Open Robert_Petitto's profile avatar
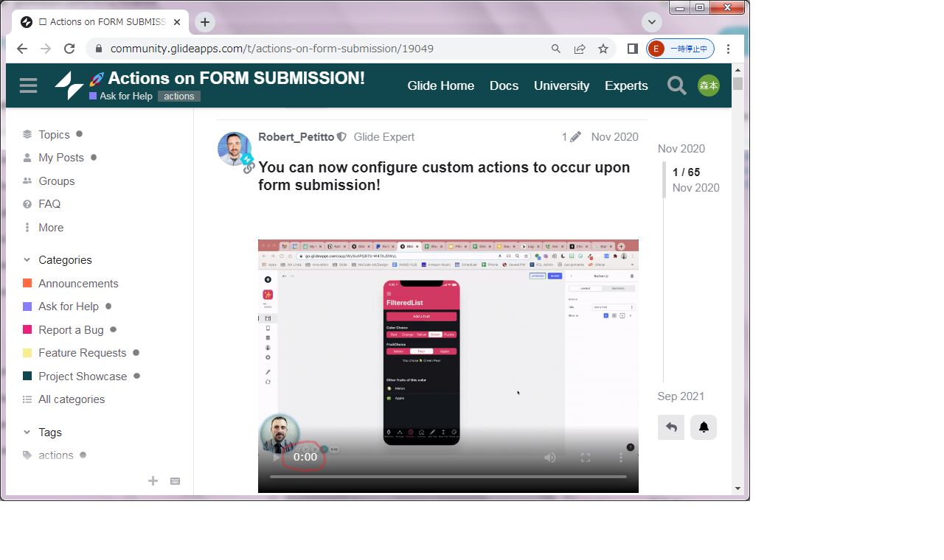944x560 pixels. tap(235, 149)
